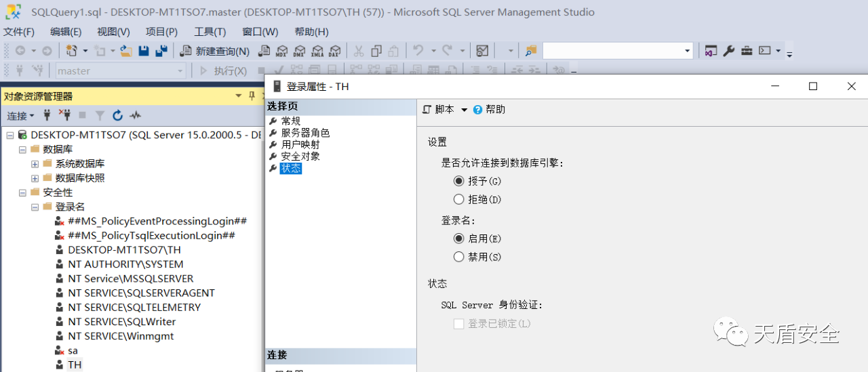The image size is (868, 372).
Task: Select the 拒绝(D) radio button
Action: [x=459, y=199]
